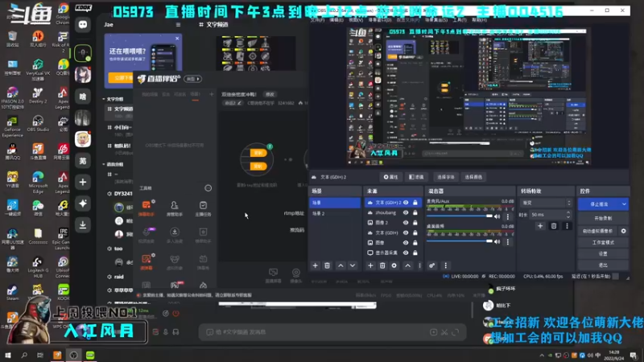Expand toolbox more icon in 直播伴侣
The height and width of the screenshot is (362, 644).
208,188
